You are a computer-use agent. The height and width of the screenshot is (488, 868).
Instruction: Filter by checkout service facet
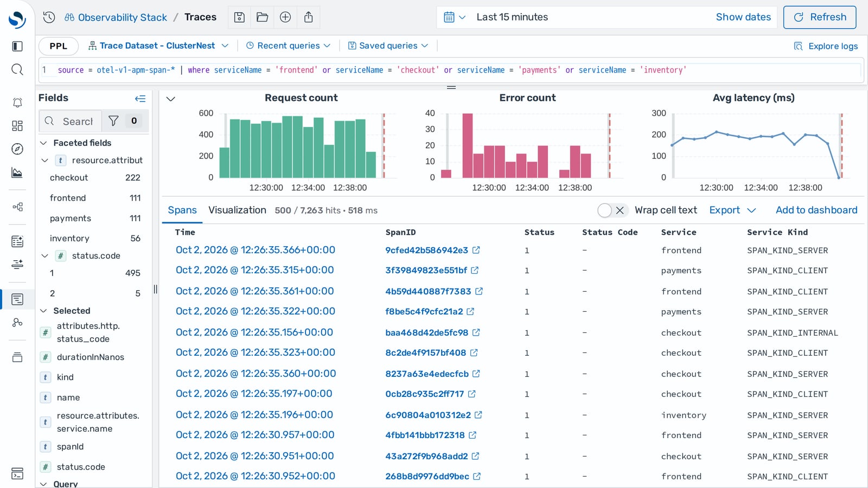[94, 178]
